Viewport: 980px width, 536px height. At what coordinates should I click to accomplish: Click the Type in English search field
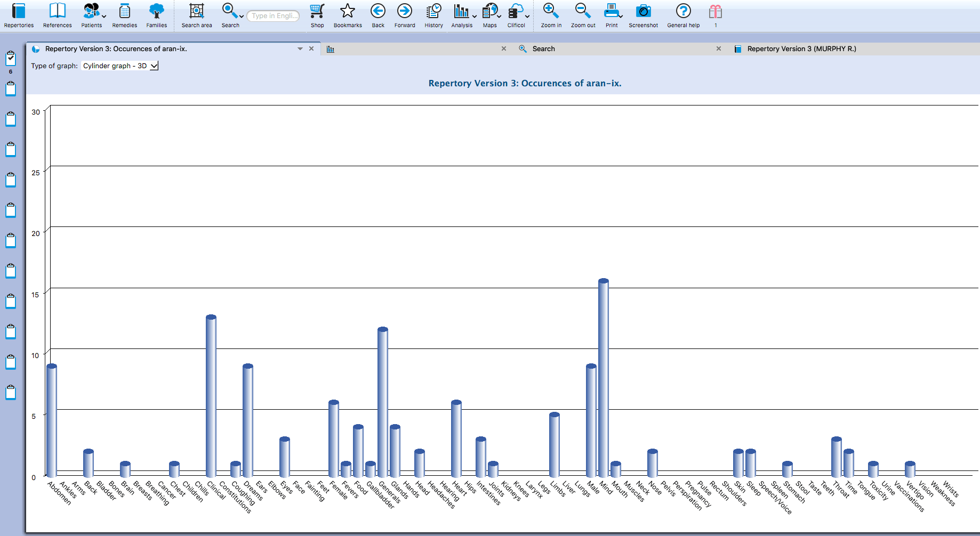[x=274, y=16]
